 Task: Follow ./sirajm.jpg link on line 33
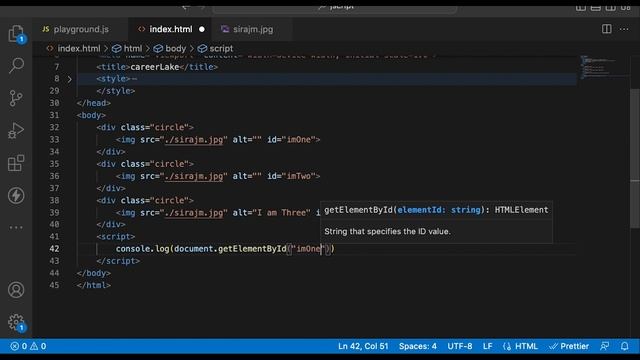tap(194, 140)
